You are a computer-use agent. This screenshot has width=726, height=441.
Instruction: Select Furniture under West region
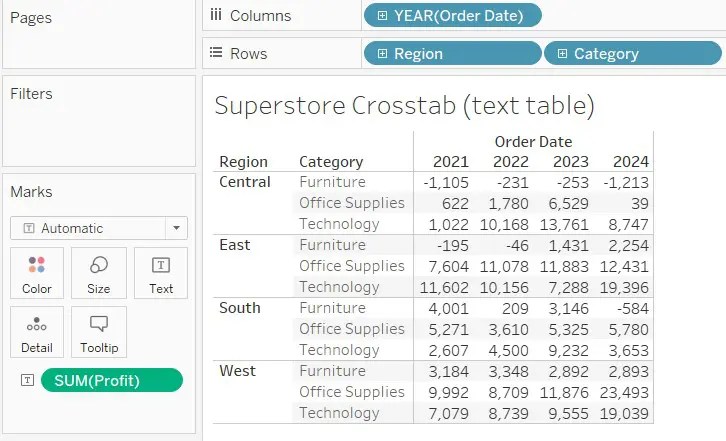(x=332, y=371)
